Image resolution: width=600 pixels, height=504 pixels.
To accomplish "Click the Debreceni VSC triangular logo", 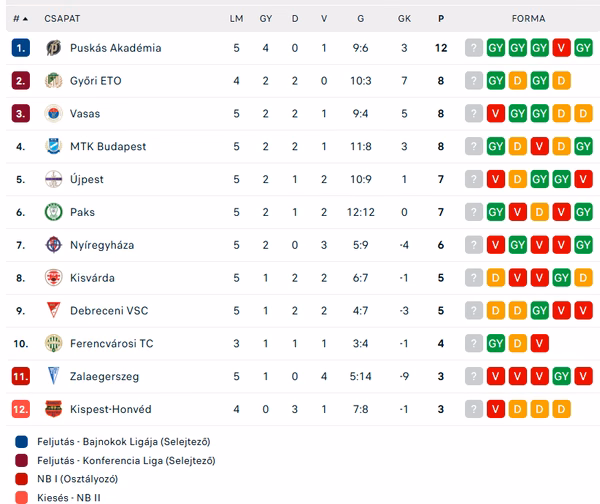I will click(x=54, y=310).
